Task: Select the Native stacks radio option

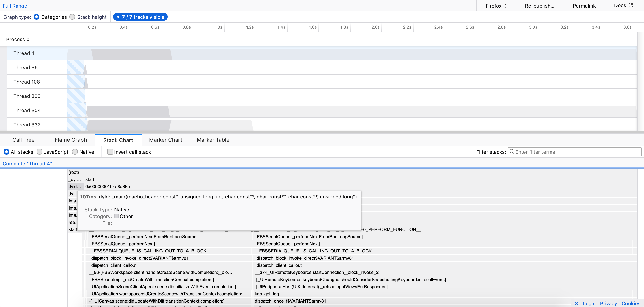Action: point(75,152)
